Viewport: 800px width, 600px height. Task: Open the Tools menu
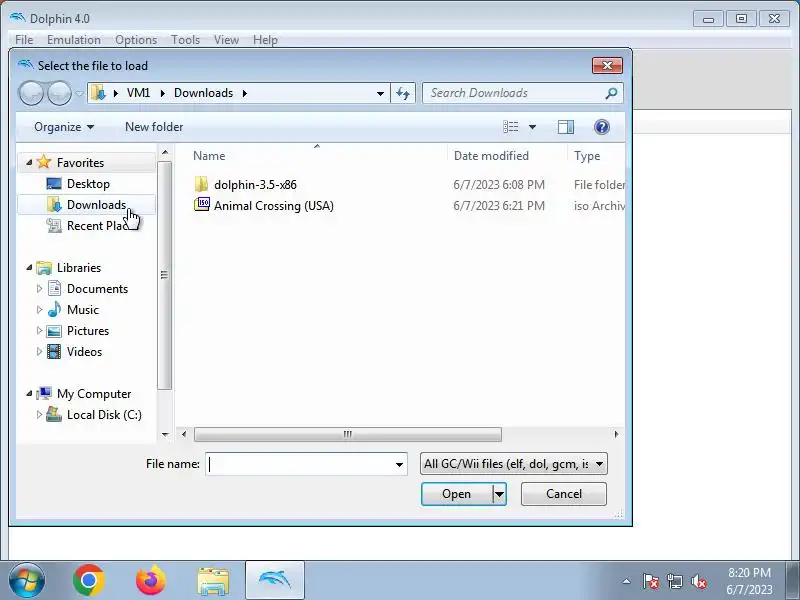coord(185,40)
